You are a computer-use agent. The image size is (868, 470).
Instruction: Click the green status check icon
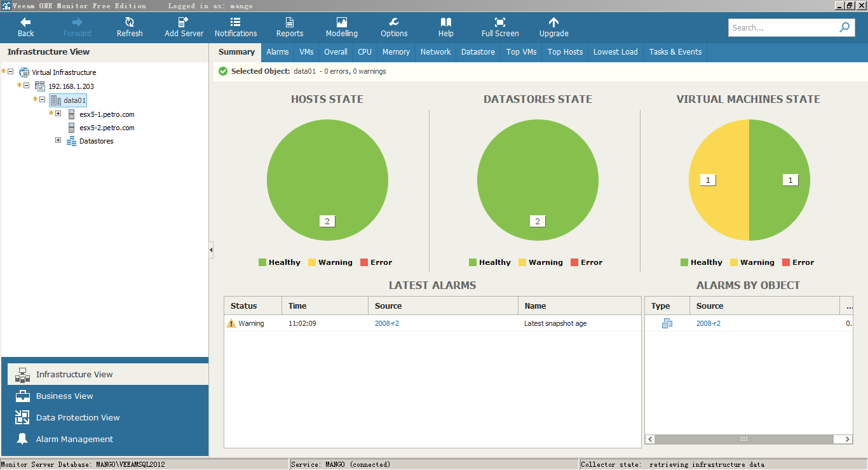point(222,71)
